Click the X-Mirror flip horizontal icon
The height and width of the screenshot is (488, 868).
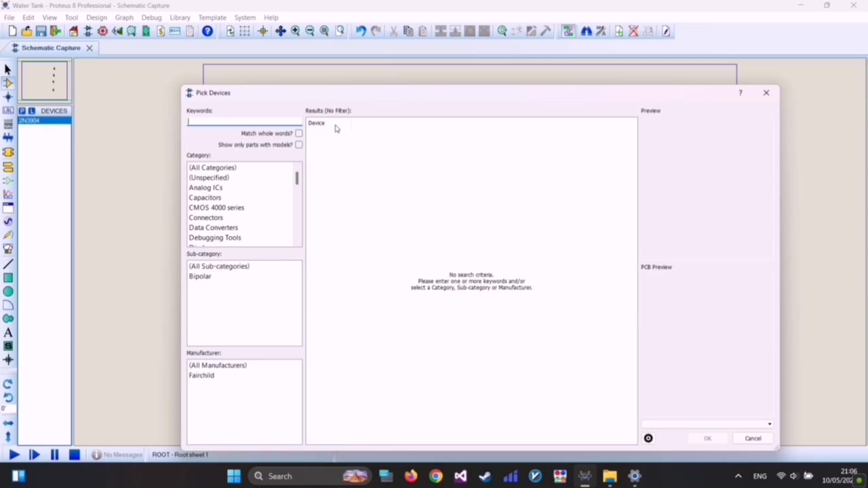tap(8, 423)
